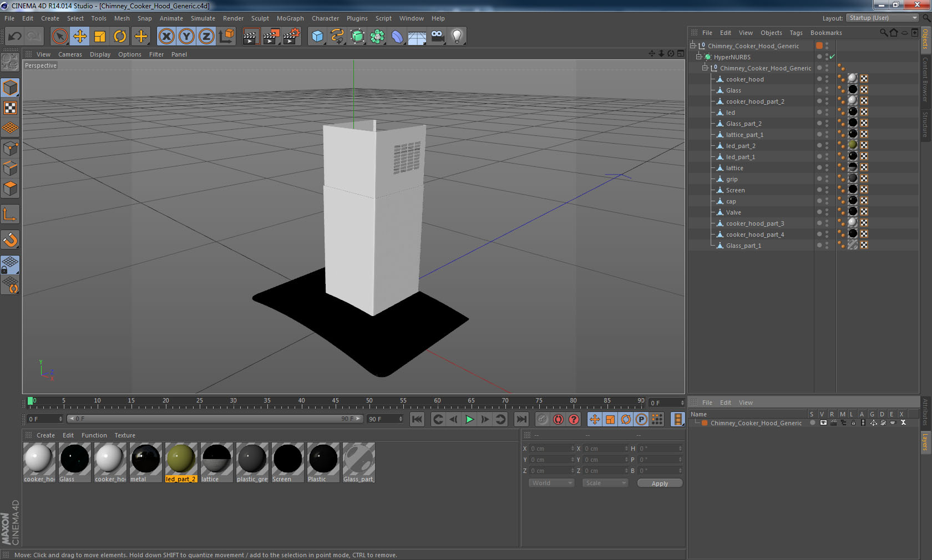Open the Object Manager Tags menu
Image resolution: width=932 pixels, height=560 pixels.
tap(796, 33)
